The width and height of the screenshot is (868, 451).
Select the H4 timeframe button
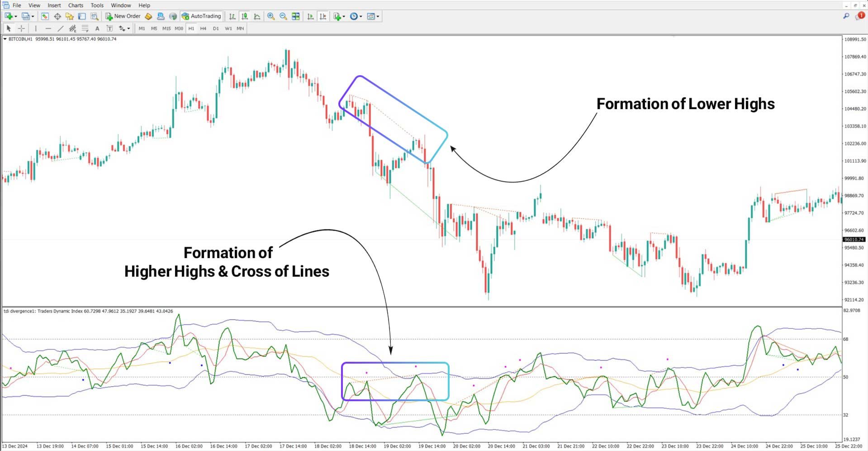tap(203, 29)
